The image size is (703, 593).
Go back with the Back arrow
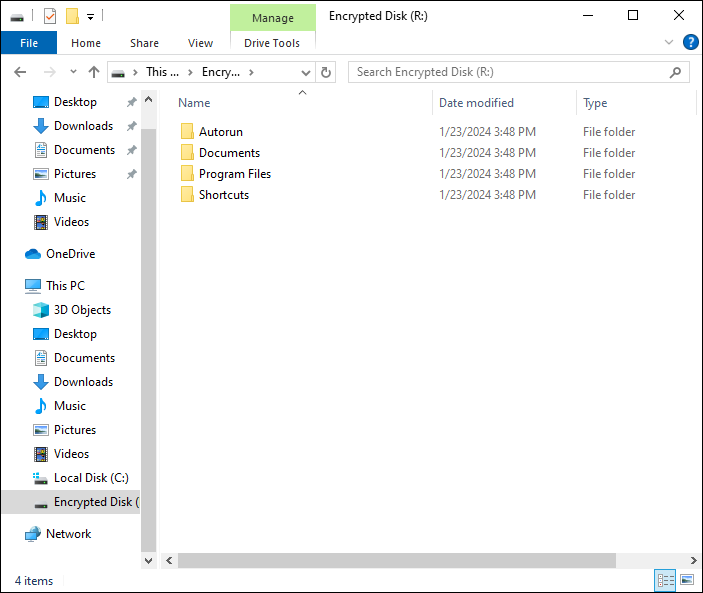(20, 72)
